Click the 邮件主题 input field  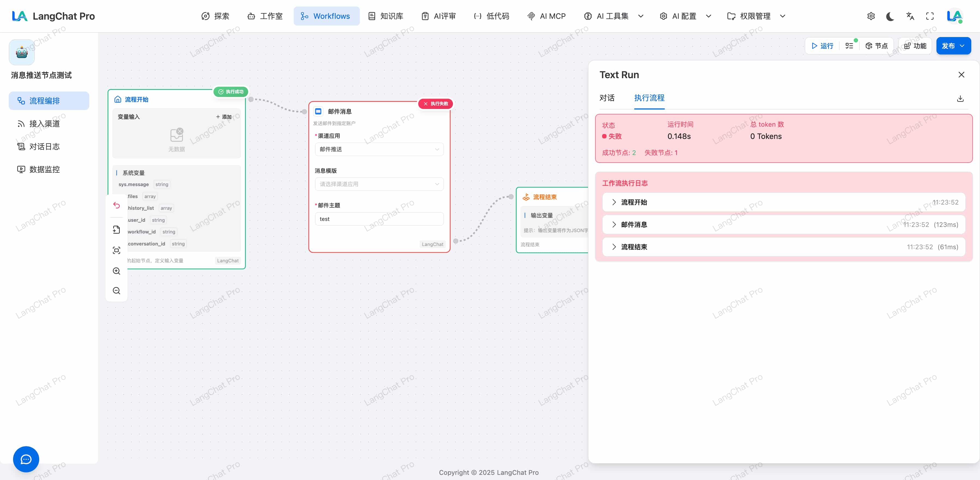pos(379,219)
